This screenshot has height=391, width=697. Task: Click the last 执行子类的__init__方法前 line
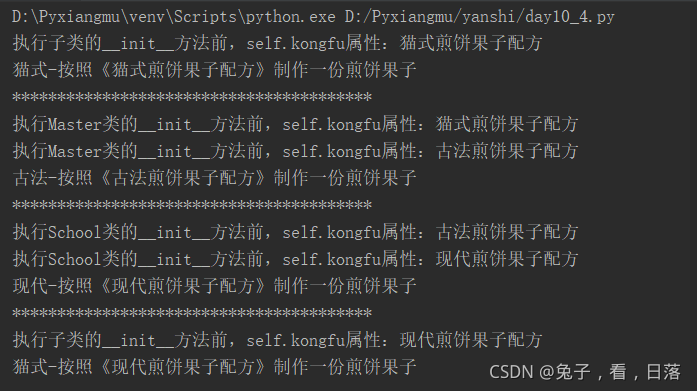(x=277, y=340)
